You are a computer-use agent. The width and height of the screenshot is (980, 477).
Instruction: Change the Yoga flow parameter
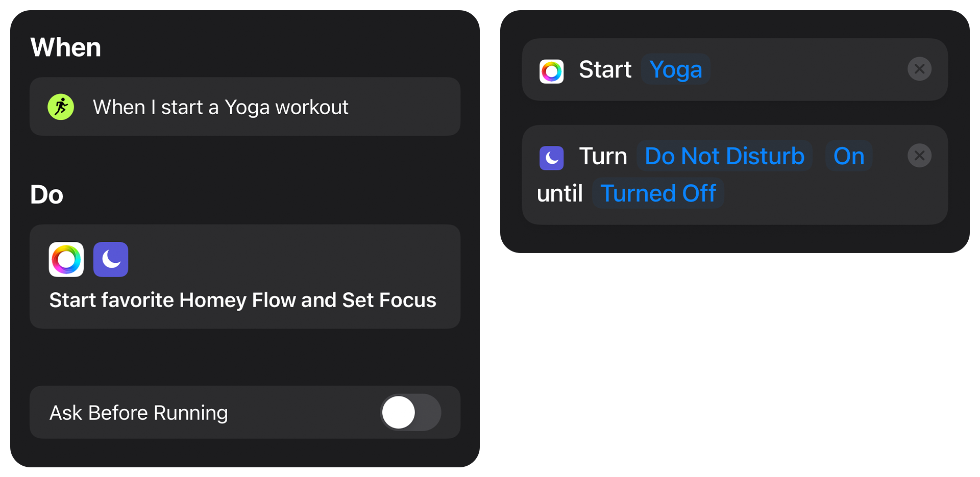tap(676, 69)
